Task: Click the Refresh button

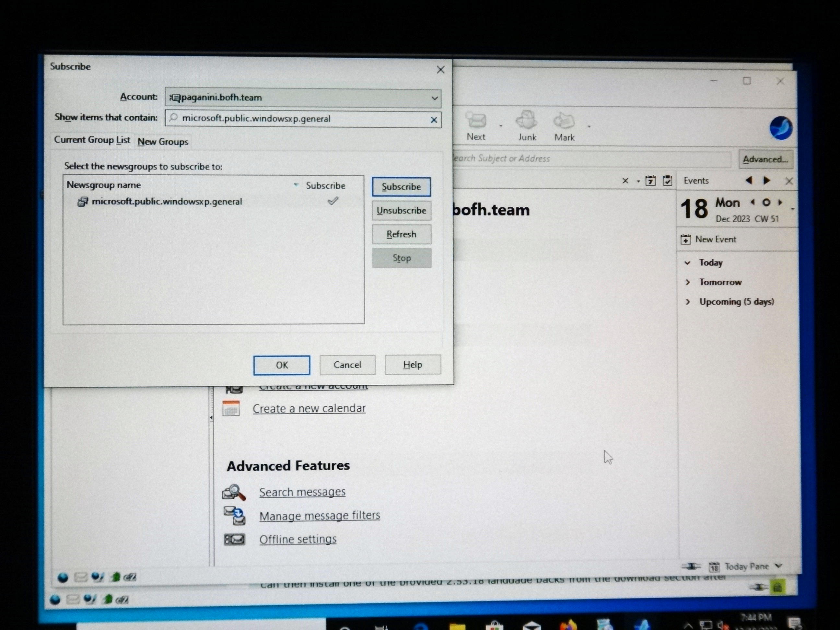Action: pos(402,234)
